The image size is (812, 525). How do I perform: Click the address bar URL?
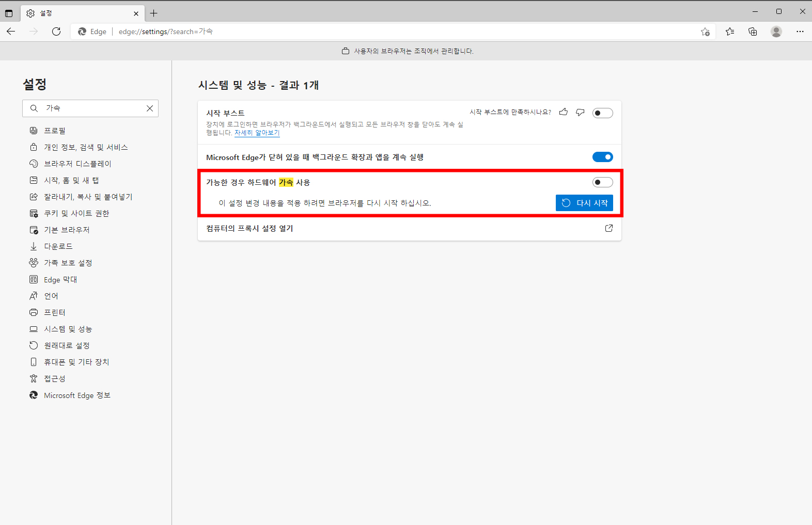(x=166, y=31)
